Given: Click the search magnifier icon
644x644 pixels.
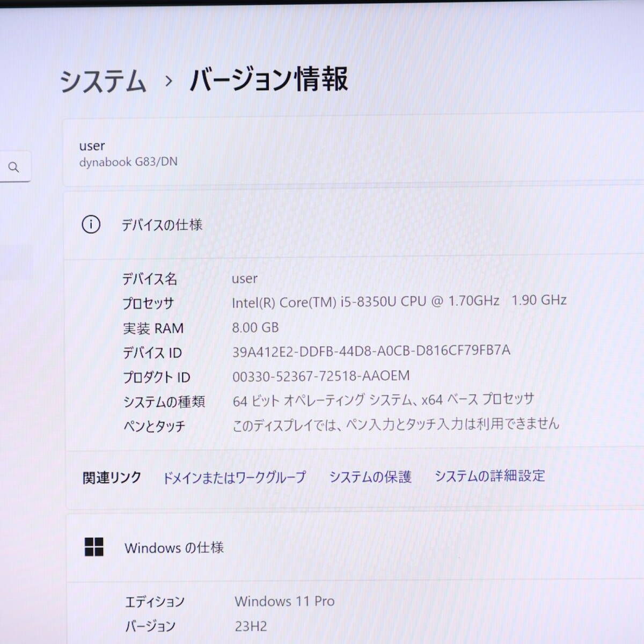Looking at the screenshot, I should pyautogui.click(x=14, y=167).
